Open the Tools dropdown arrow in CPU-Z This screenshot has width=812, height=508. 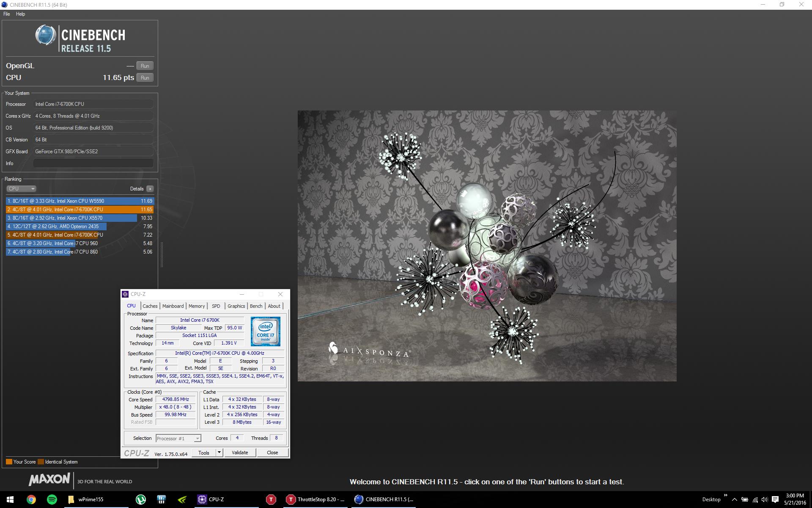coord(219,453)
